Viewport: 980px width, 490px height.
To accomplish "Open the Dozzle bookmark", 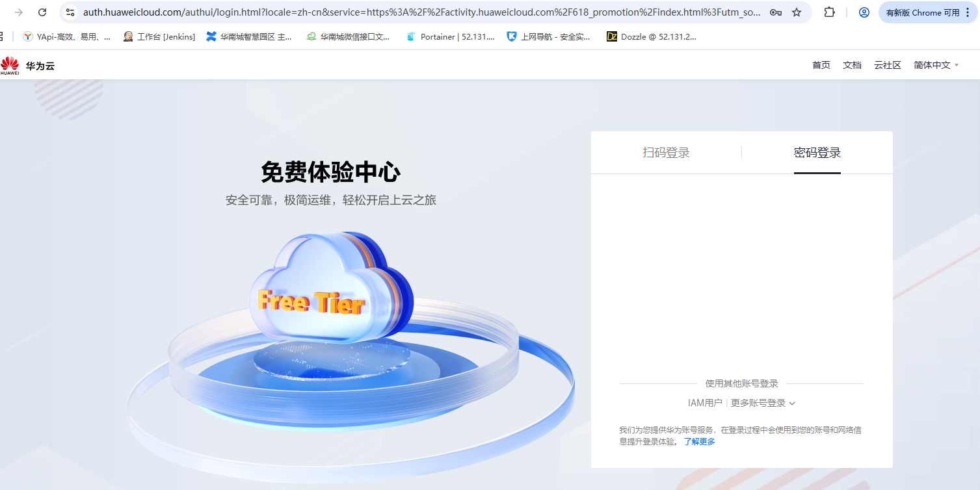I will (x=652, y=37).
